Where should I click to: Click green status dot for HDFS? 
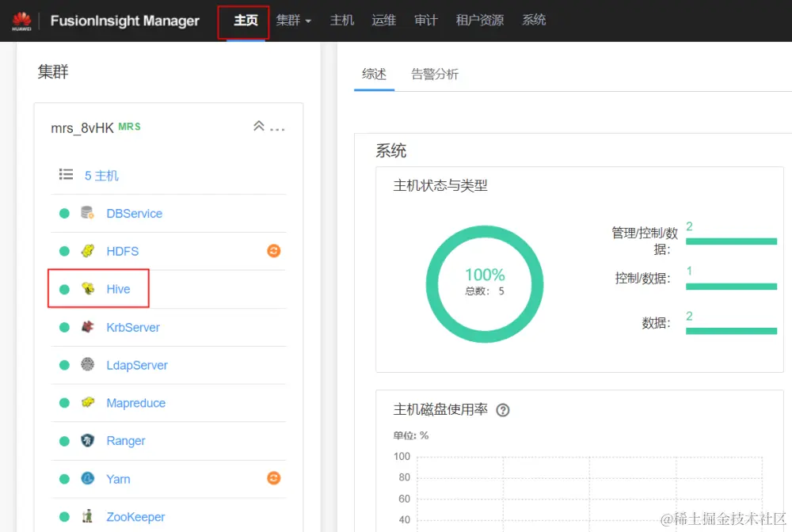[64, 251]
